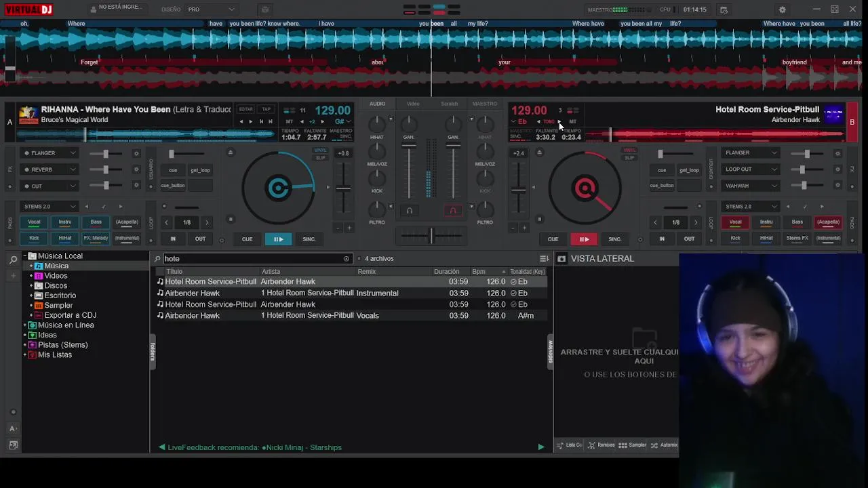Click the deck B eject icon
This screenshot has height=488, width=868.
tap(539, 152)
